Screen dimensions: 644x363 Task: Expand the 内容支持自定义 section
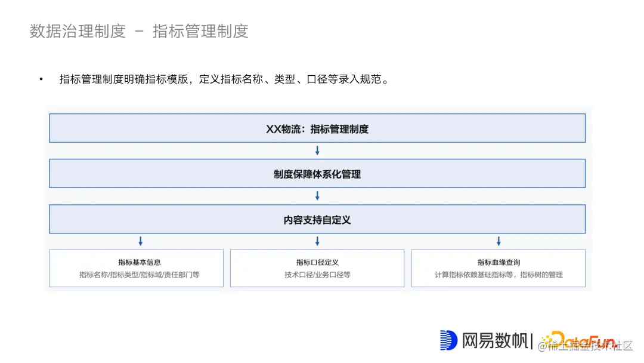317,219
